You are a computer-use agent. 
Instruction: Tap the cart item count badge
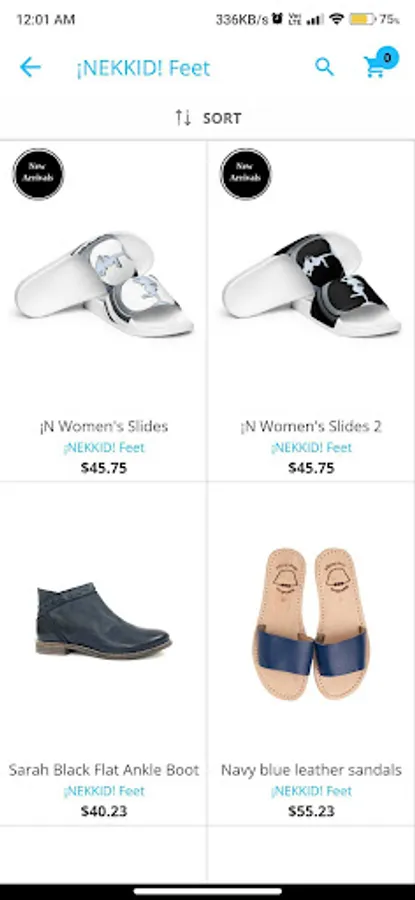(x=387, y=57)
